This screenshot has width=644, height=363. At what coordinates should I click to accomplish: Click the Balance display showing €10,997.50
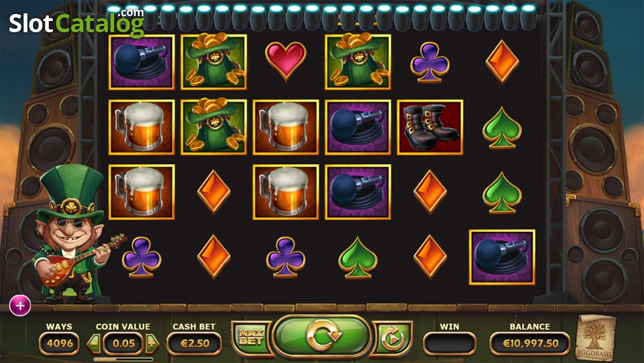click(x=530, y=343)
